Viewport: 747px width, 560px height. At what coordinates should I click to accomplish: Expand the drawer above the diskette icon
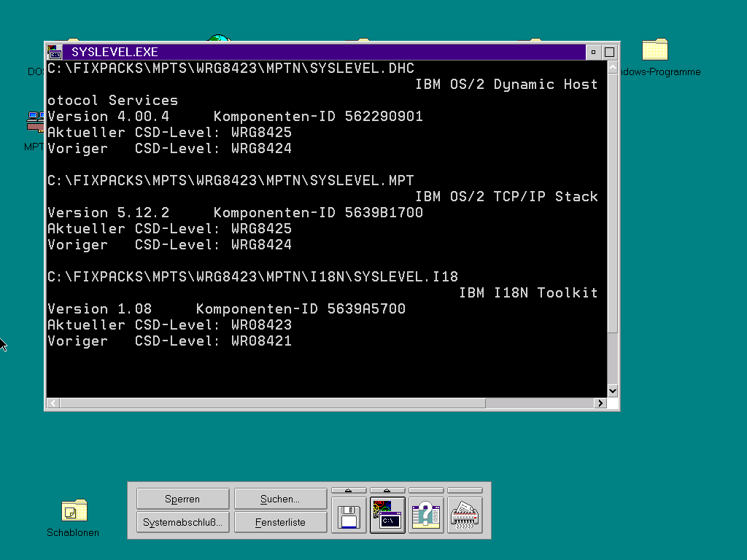click(349, 491)
